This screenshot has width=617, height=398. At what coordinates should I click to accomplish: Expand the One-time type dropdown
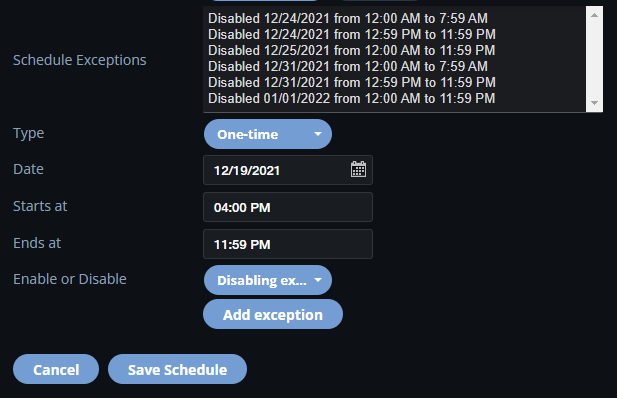pos(268,134)
